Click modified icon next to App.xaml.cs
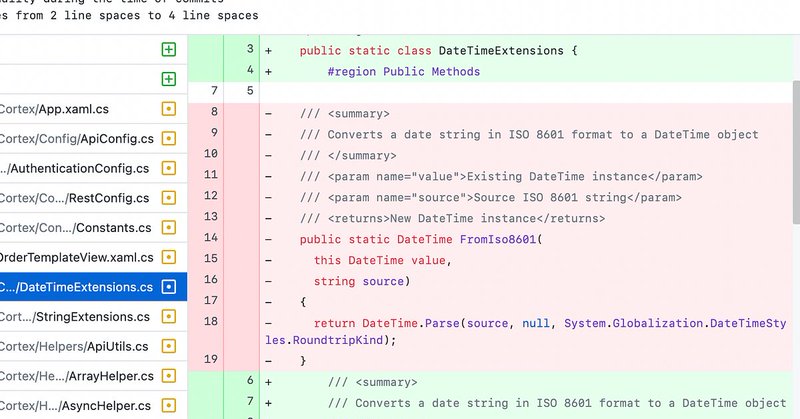This screenshot has width=800, height=419. click(x=169, y=109)
